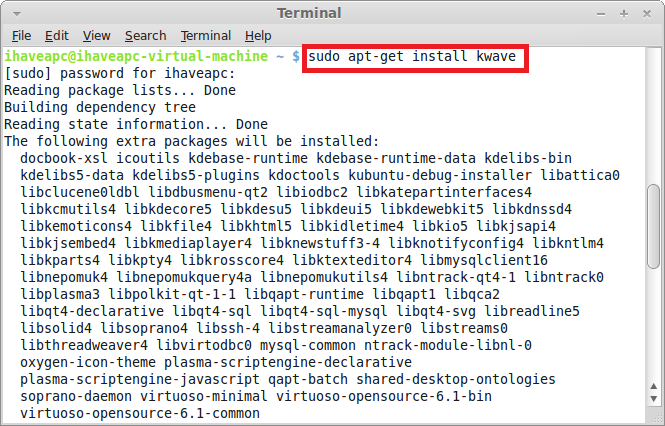
Task: Click the highlighted sudo apt-get install kwave command
Action: (412, 56)
